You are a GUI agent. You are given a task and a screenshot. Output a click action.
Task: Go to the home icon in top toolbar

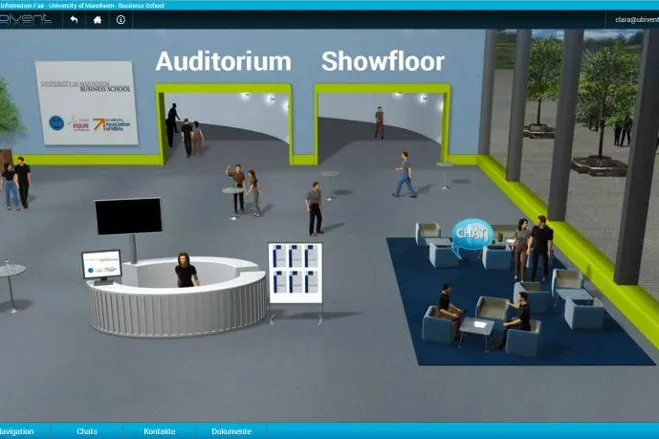tap(97, 20)
